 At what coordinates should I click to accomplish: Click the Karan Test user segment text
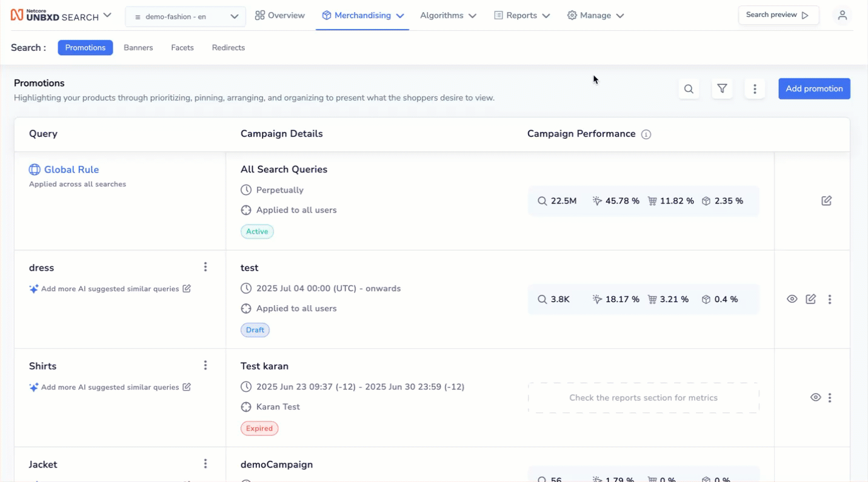click(x=278, y=407)
